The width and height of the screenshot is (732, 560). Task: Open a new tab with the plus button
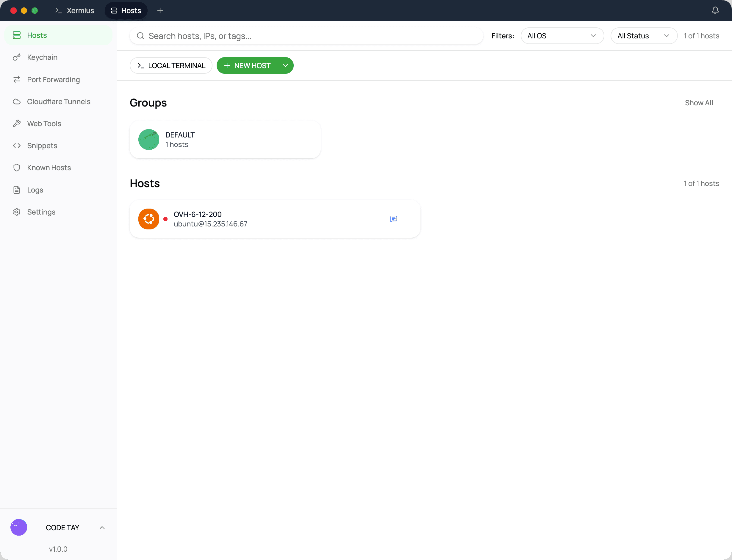tap(160, 10)
